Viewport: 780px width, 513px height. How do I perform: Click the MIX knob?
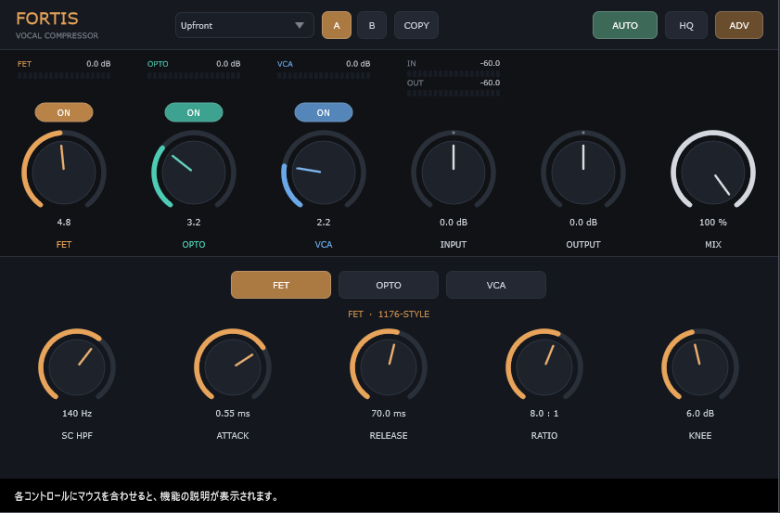click(713, 172)
